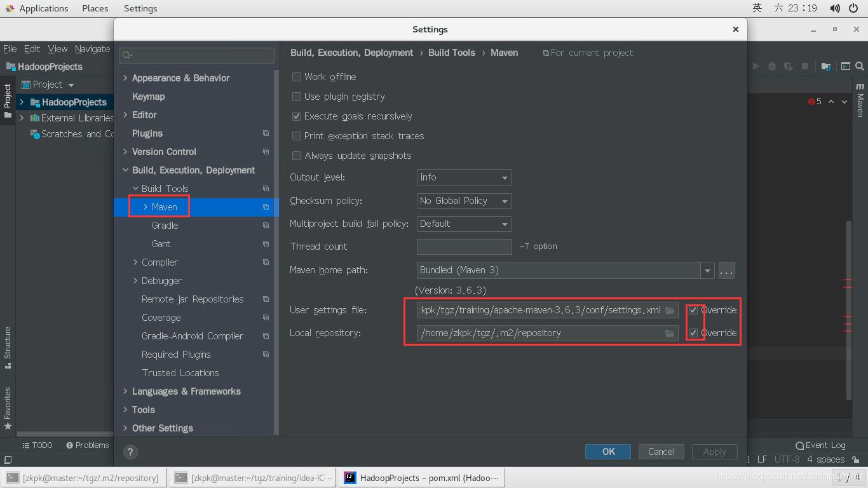Enable Use plugin registry checkbox
Screen dimensions: 868x488
296,97
